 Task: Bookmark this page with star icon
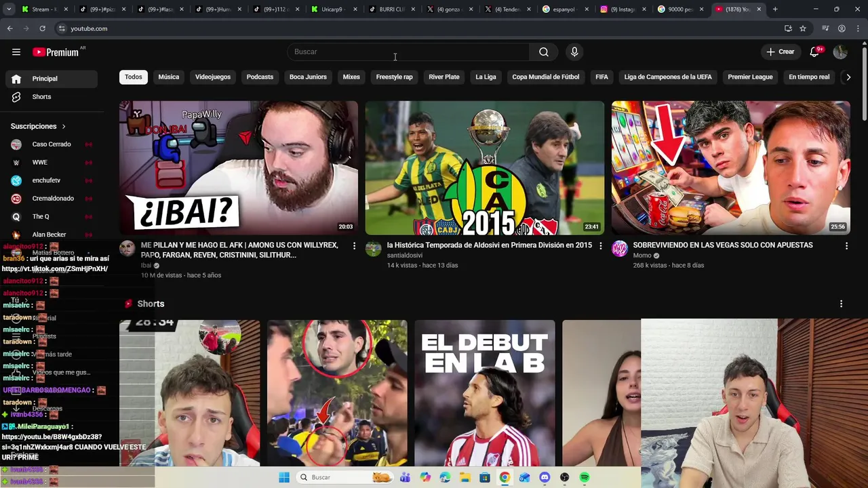[x=803, y=28]
